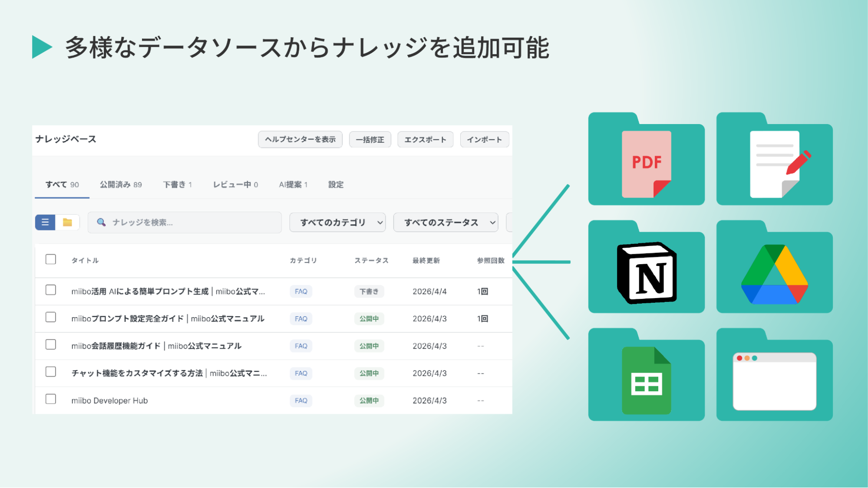868x488 pixels.
Task: Check the miibo会話履歴機能ガイド row
Action: point(51,344)
